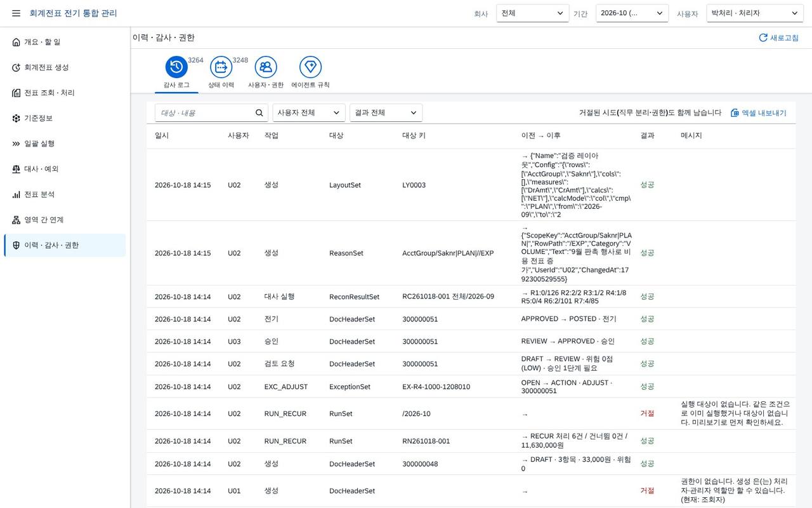Click the 300000048 document key
812x508 pixels.
click(420, 464)
